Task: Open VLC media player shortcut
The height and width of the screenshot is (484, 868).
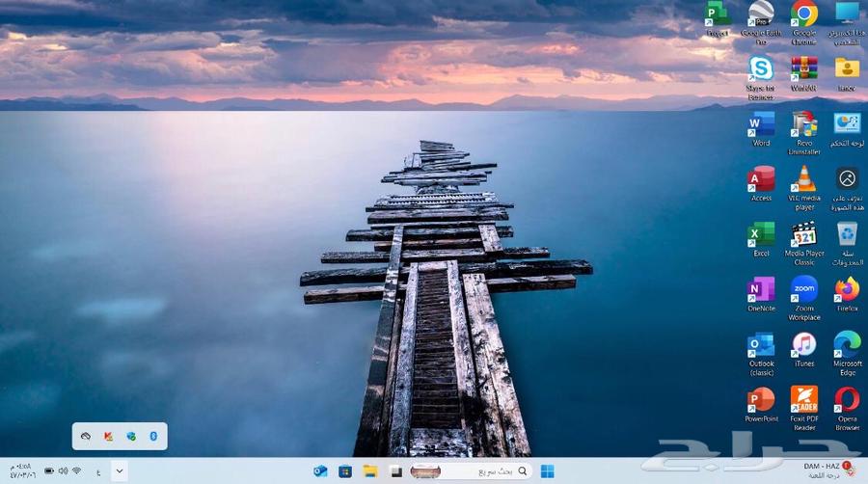Action: [803, 189]
